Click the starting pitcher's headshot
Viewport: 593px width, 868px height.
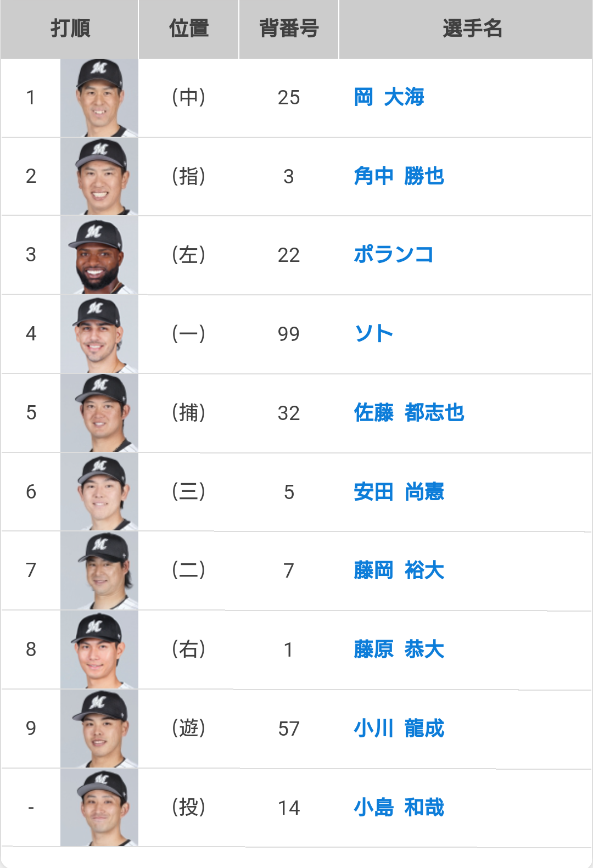tap(99, 808)
